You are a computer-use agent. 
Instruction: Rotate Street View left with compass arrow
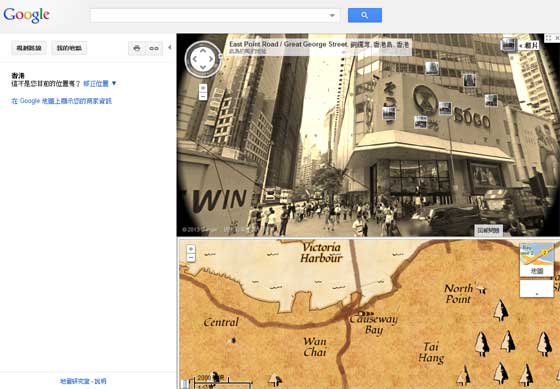(x=194, y=59)
